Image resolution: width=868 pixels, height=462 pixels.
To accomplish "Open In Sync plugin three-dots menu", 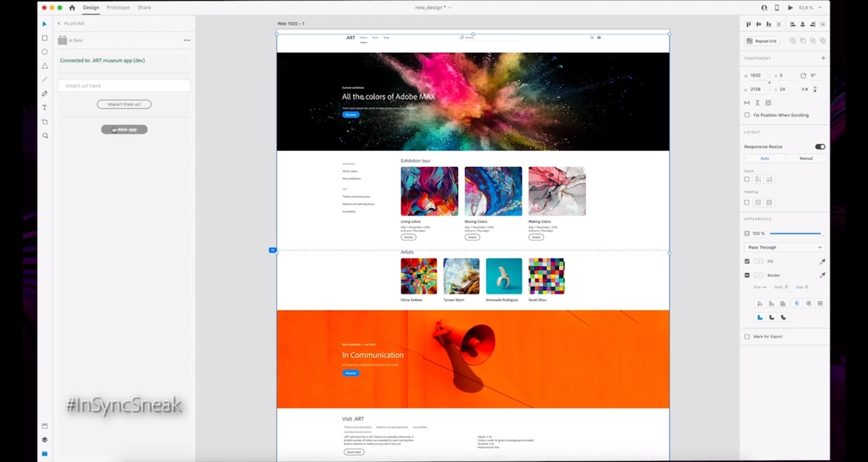I will 187,40.
